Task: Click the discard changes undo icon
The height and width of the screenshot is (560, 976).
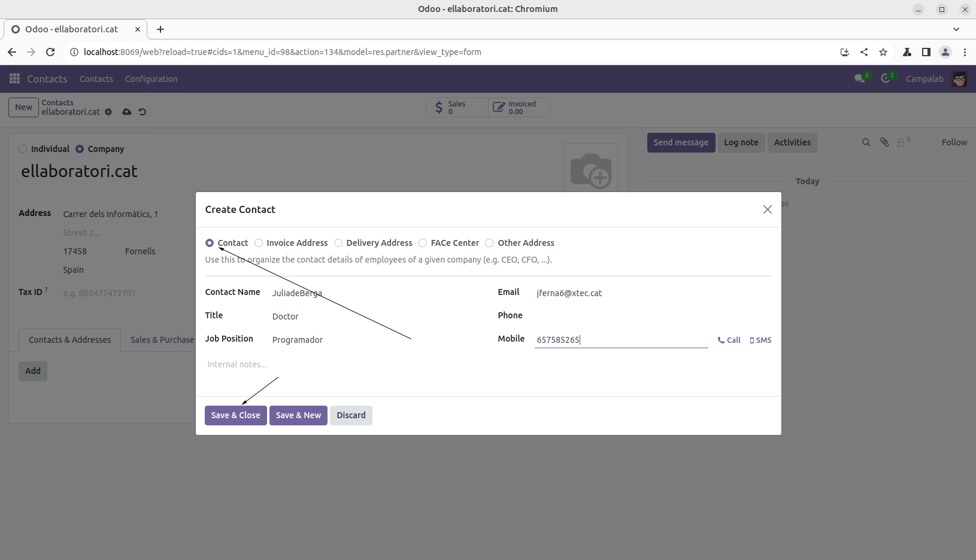Action: pyautogui.click(x=143, y=112)
